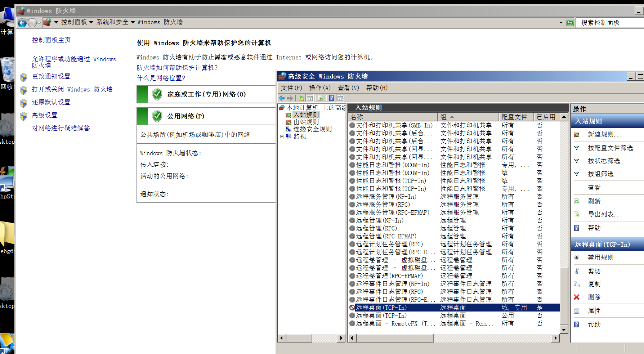Click 新建规则... in actions pane
This screenshot has width=644, height=354.
click(605, 134)
